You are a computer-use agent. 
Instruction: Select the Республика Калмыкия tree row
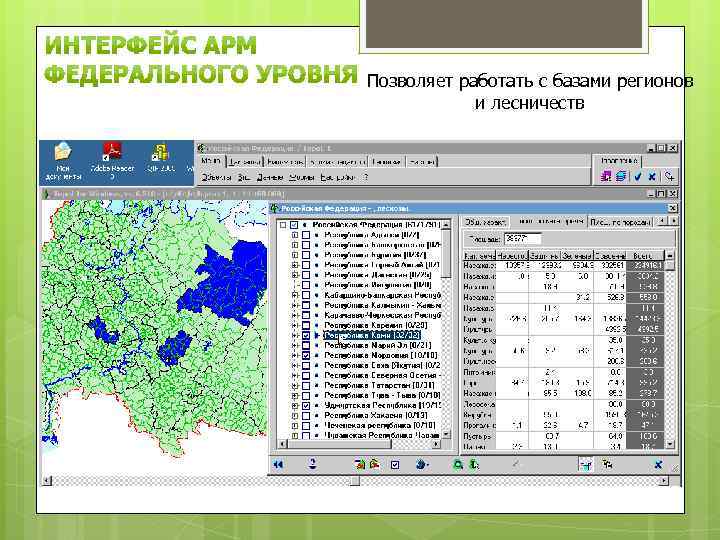coord(382,305)
